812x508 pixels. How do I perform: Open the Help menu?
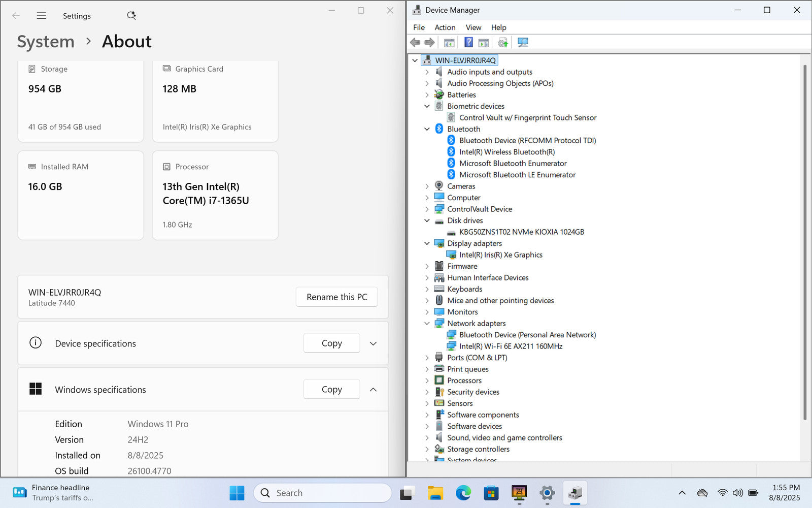click(x=498, y=27)
